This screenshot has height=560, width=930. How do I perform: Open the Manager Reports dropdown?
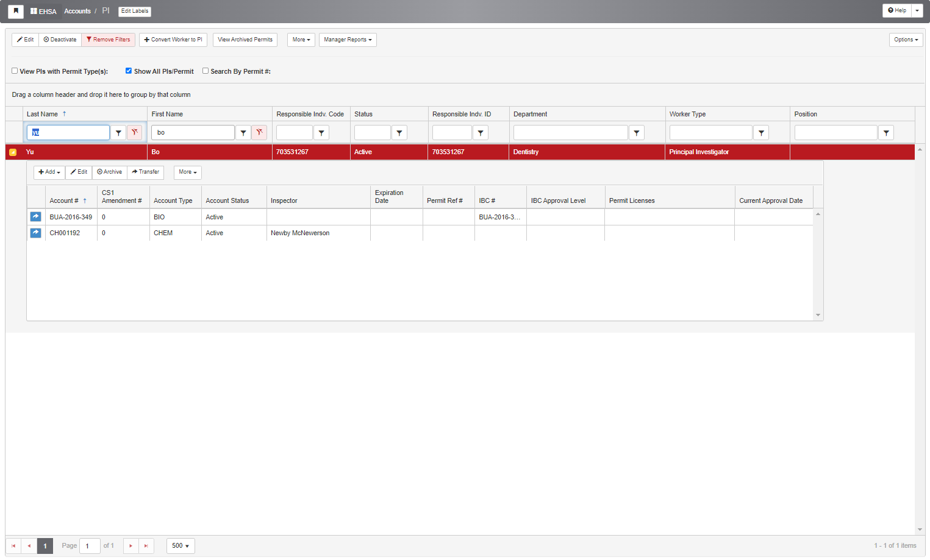pyautogui.click(x=348, y=40)
